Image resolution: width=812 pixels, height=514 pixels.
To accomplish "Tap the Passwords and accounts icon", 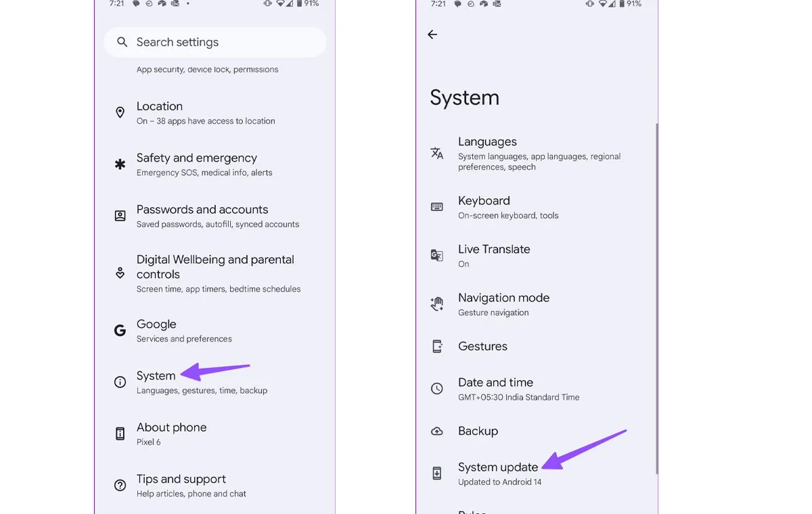I will coord(120,216).
